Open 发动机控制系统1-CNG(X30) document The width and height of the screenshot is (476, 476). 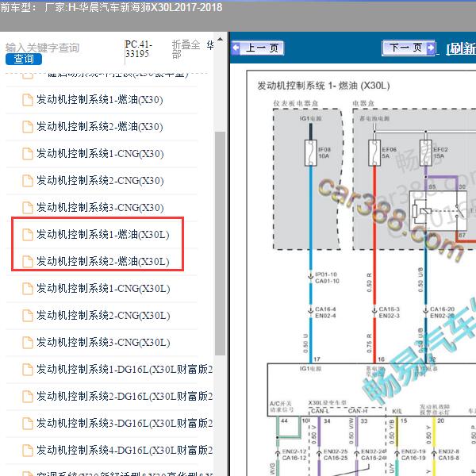[100, 154]
